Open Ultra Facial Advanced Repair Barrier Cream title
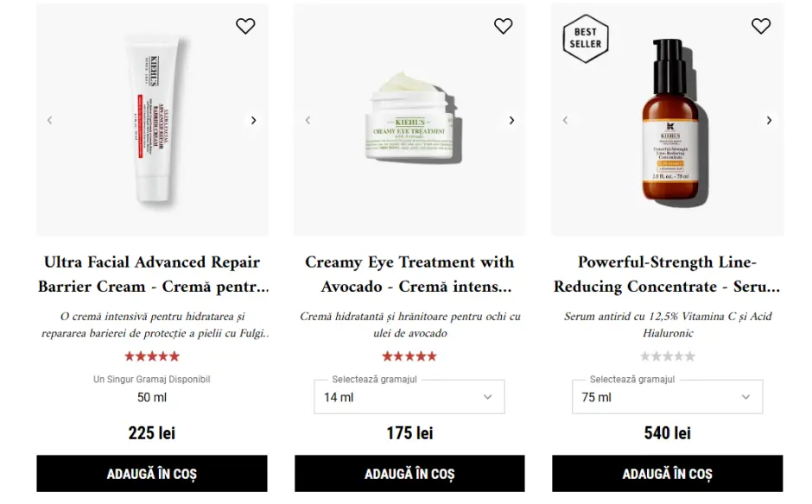This screenshot has height=504, width=812. coord(152,274)
